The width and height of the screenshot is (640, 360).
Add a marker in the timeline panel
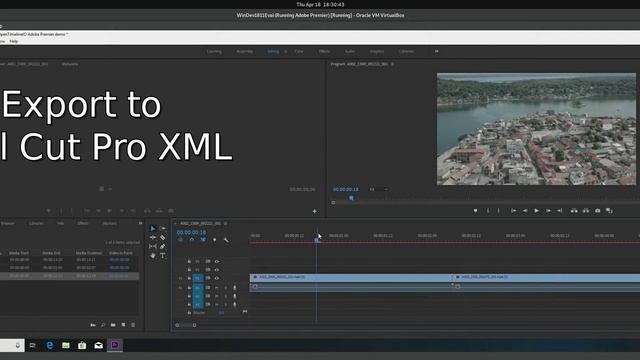(215, 240)
